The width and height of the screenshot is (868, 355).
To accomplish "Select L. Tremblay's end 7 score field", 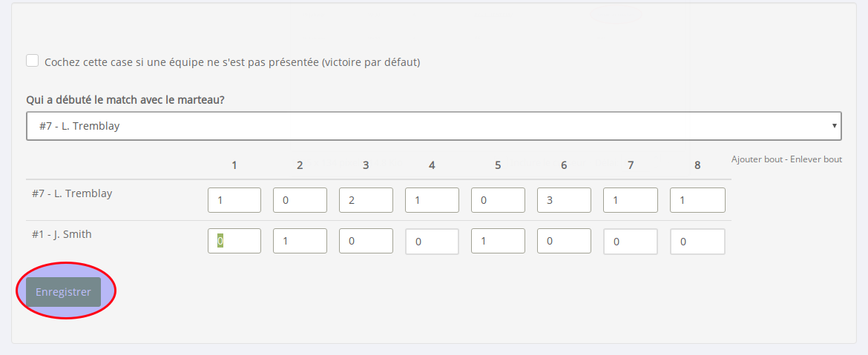I will pos(631,200).
